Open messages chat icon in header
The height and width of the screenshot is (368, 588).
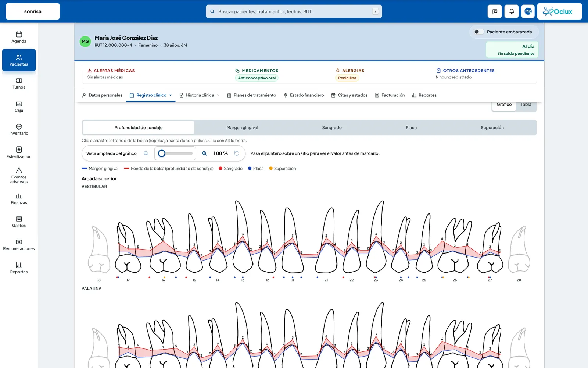coord(495,11)
